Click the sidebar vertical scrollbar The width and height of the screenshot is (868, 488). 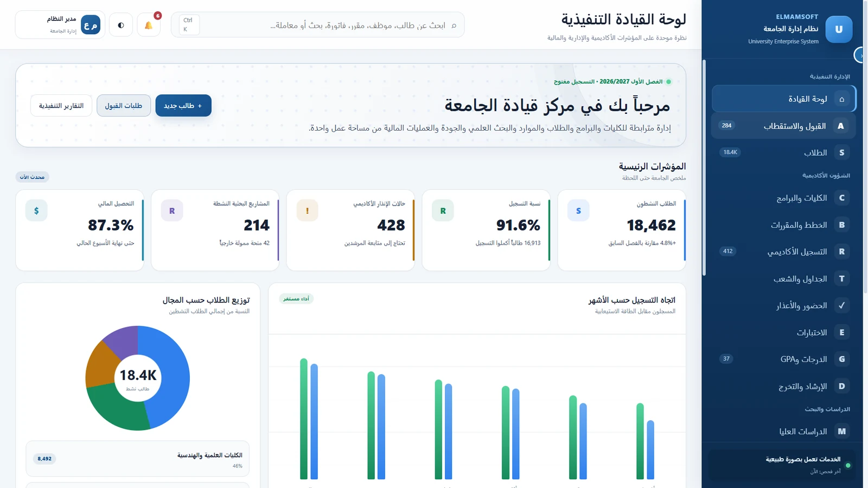[x=704, y=167]
